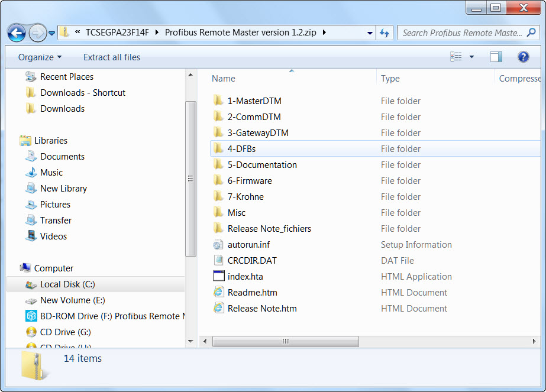This screenshot has height=392, width=546.
Task: Expand the arrow after TCSEGPA23F14F
Action: tap(157, 33)
